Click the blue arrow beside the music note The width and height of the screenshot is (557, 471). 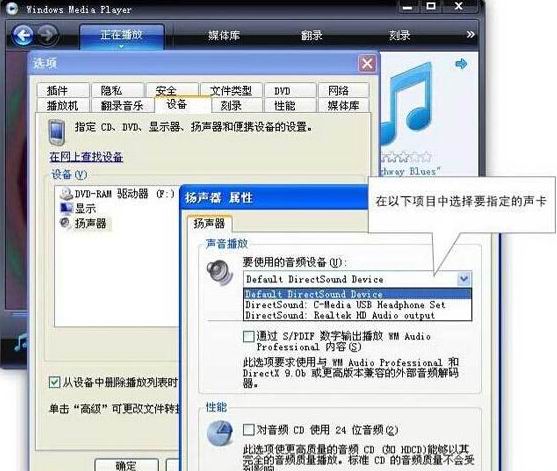[x=461, y=64]
